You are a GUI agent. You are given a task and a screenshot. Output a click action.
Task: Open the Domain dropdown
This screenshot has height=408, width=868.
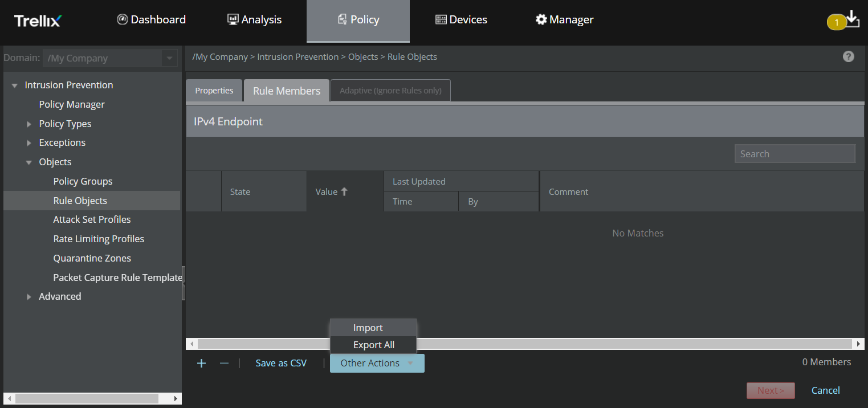pos(110,58)
